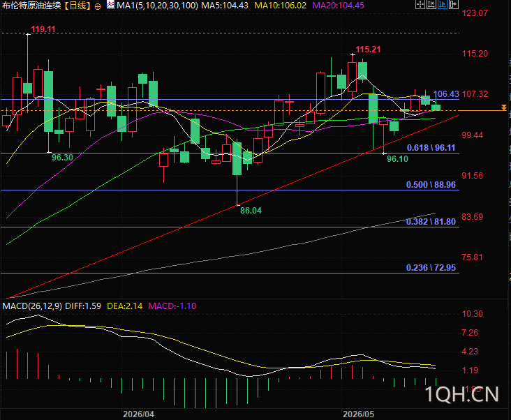Image resolution: width=511 pixels, height=420 pixels.
Task: Select the MA20:104.45 value label
Action: click(338, 5)
